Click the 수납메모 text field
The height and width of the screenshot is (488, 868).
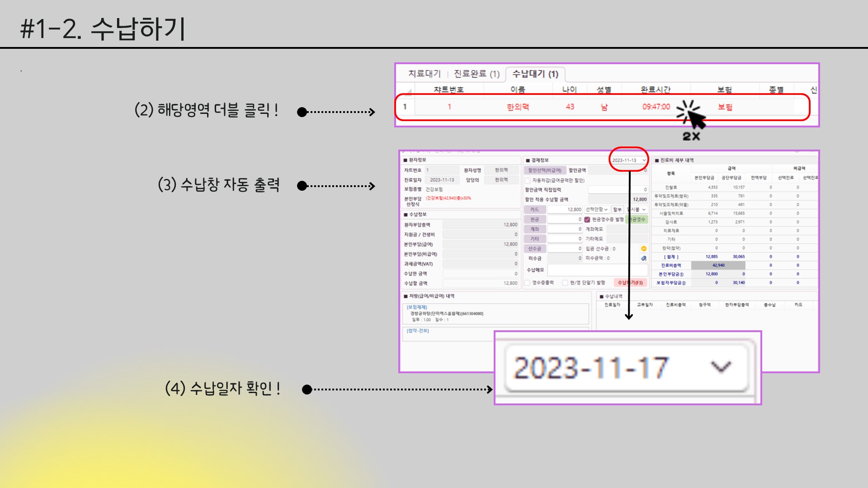tap(597, 270)
